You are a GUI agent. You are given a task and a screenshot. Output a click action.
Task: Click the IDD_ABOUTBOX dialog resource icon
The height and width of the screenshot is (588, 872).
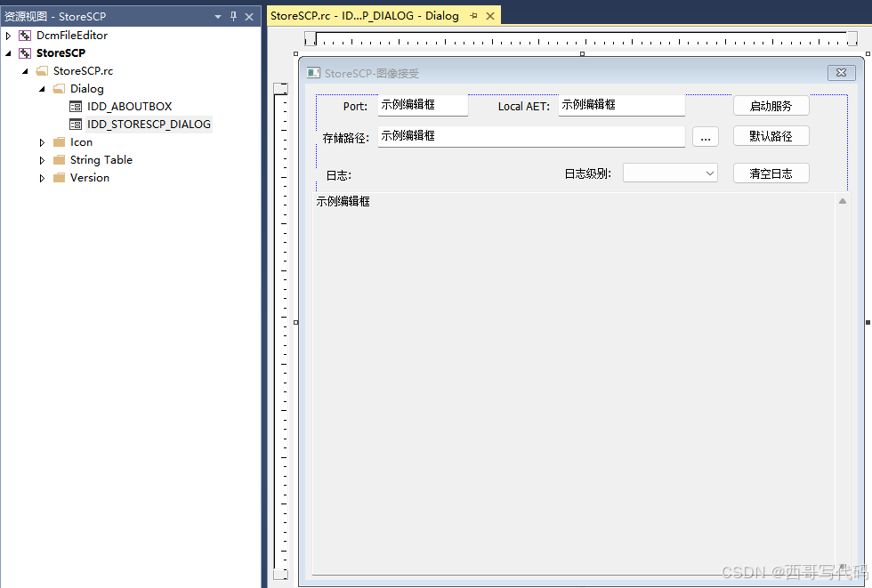tap(76, 107)
